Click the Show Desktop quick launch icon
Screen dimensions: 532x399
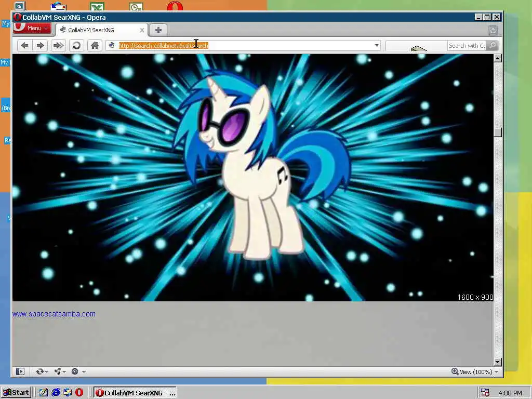(44, 393)
